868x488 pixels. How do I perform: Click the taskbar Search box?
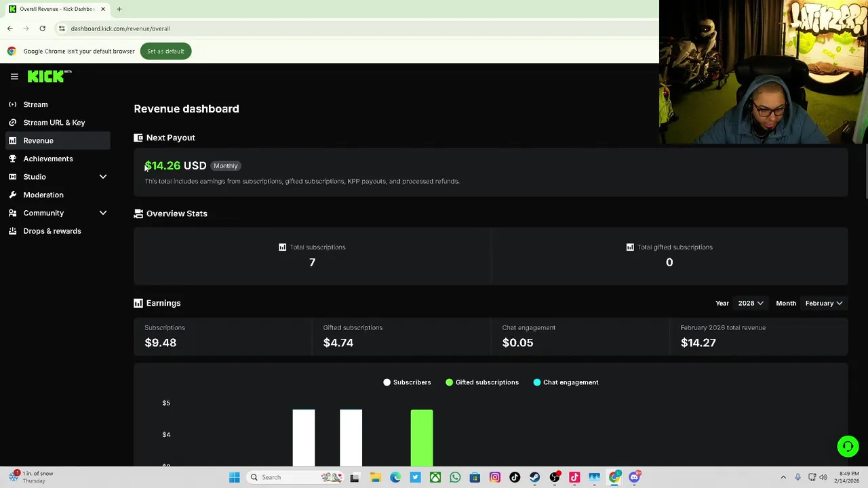point(296,477)
